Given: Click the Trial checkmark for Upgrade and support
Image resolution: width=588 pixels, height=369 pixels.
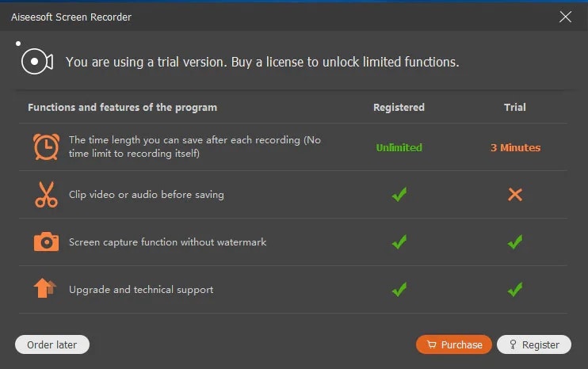Looking at the screenshot, I should 515,290.
